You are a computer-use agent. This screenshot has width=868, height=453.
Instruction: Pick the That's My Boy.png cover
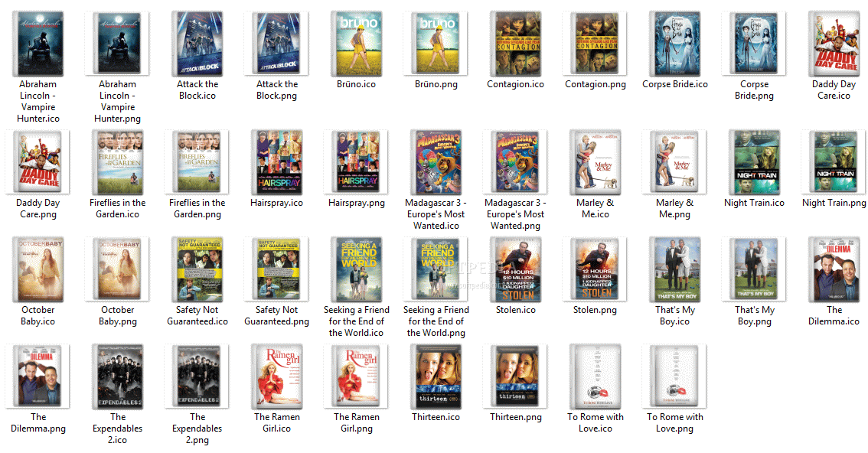755,269
